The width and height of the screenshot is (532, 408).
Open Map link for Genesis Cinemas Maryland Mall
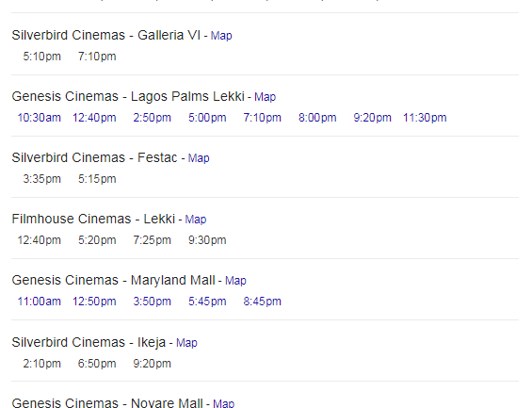[235, 281]
